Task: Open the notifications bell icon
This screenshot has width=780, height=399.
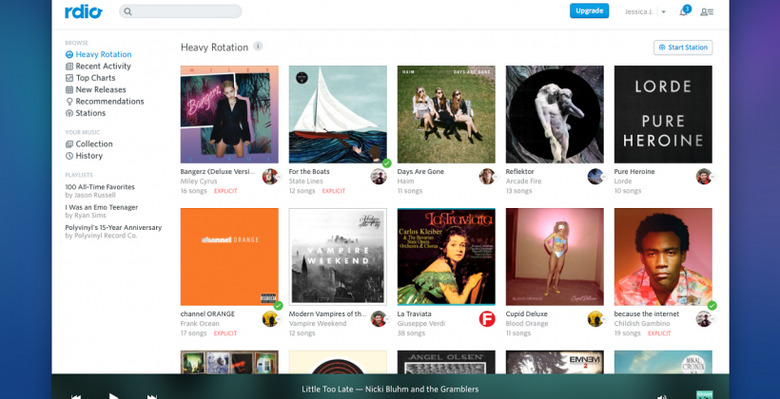Action: (x=683, y=12)
